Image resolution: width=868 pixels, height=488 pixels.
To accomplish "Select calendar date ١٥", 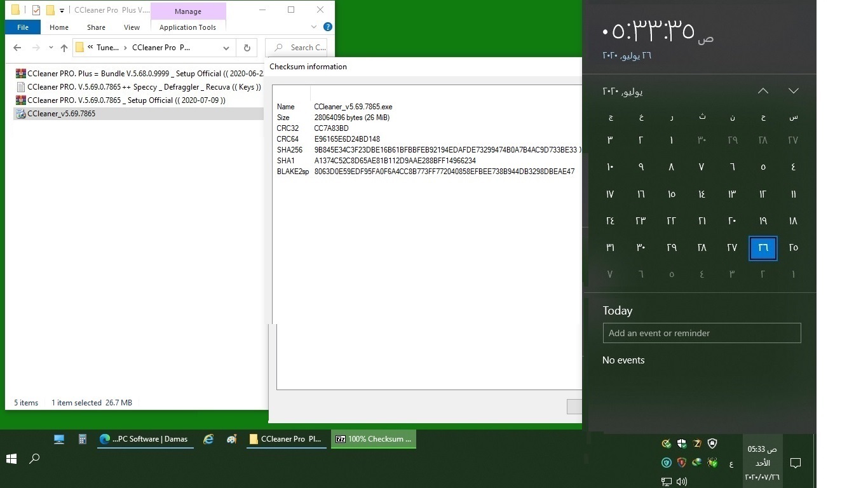I will coord(672,194).
